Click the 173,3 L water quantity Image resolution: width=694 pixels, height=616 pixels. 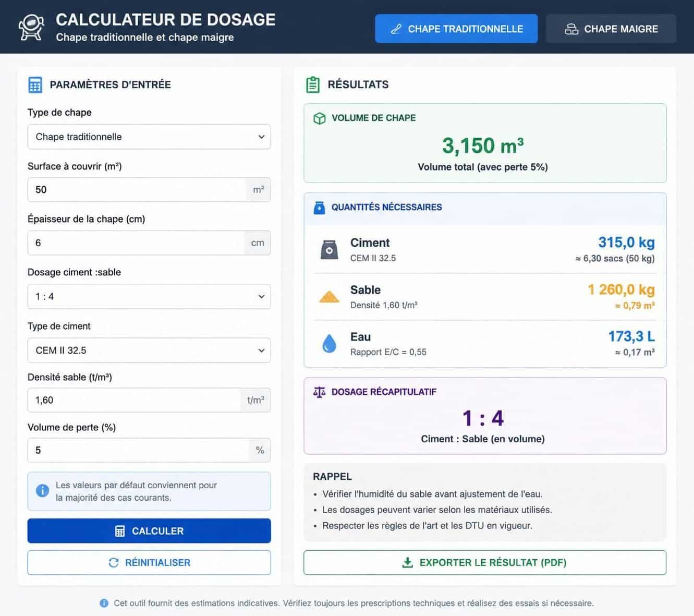coord(631,336)
